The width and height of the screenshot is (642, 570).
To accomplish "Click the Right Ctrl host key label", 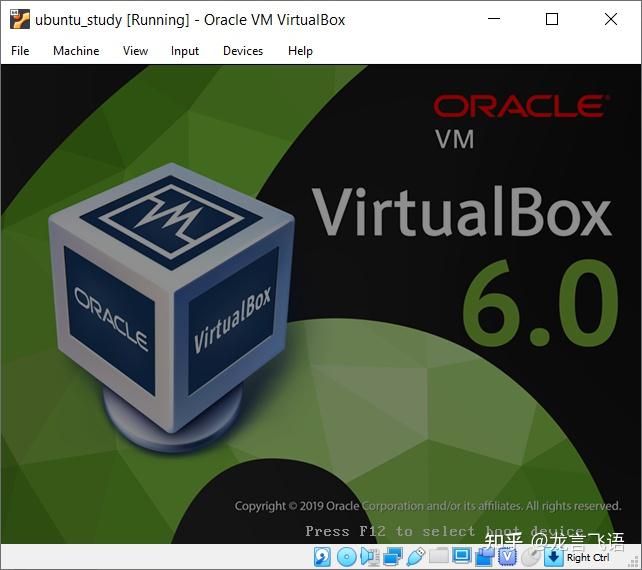I will (x=588, y=557).
